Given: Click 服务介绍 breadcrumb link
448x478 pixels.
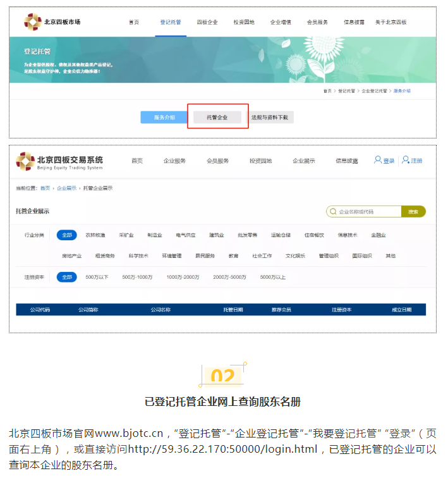Looking at the screenshot, I should (402, 91).
